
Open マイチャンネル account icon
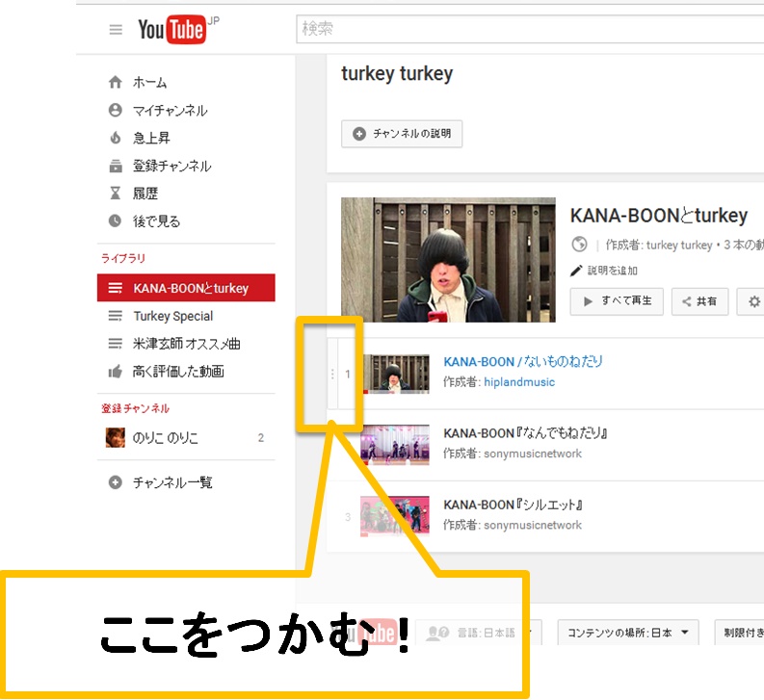(115, 110)
